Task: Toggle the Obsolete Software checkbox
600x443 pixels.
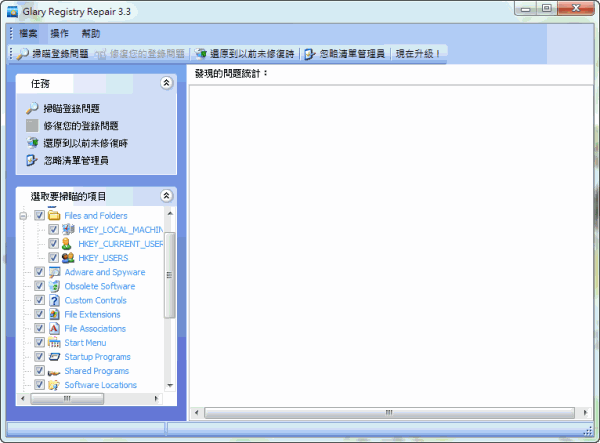Action: pyautogui.click(x=39, y=286)
